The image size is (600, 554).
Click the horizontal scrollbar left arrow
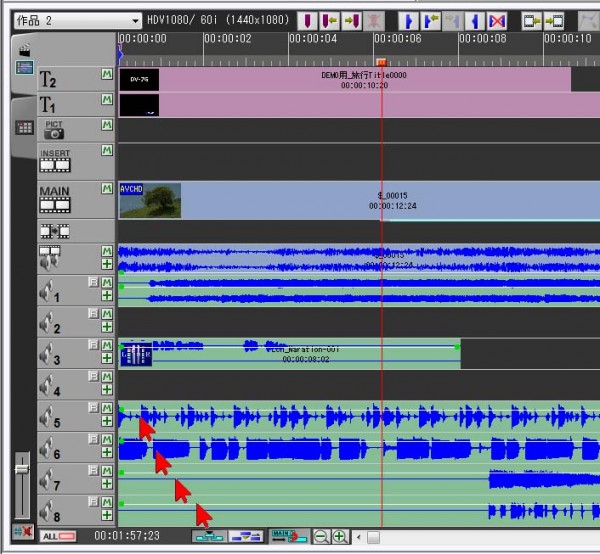point(359,537)
